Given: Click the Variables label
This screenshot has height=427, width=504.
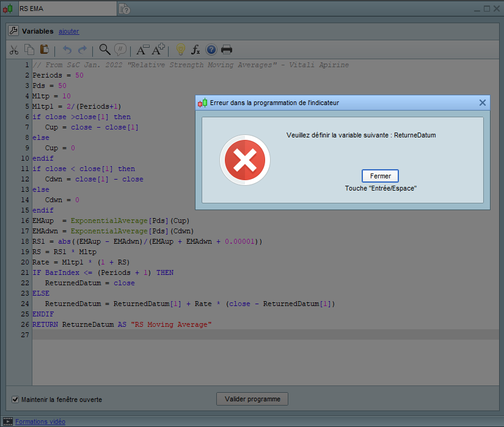Looking at the screenshot, I should [x=38, y=31].
